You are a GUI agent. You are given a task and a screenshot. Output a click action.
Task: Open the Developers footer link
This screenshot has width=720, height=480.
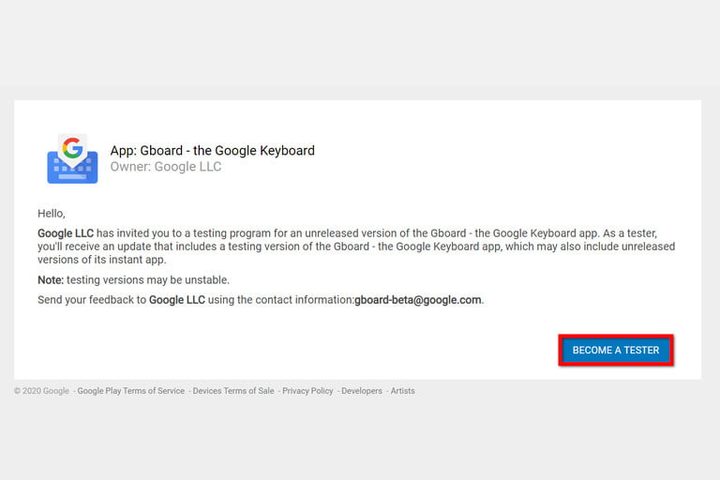click(361, 391)
